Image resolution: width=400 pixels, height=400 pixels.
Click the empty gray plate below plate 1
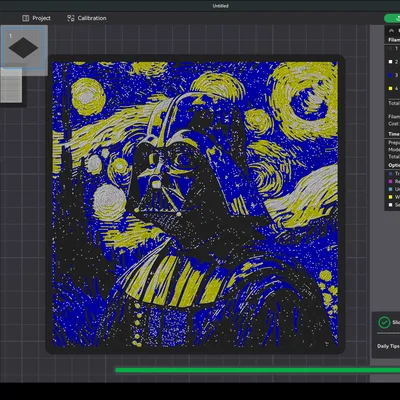[x=11, y=85]
